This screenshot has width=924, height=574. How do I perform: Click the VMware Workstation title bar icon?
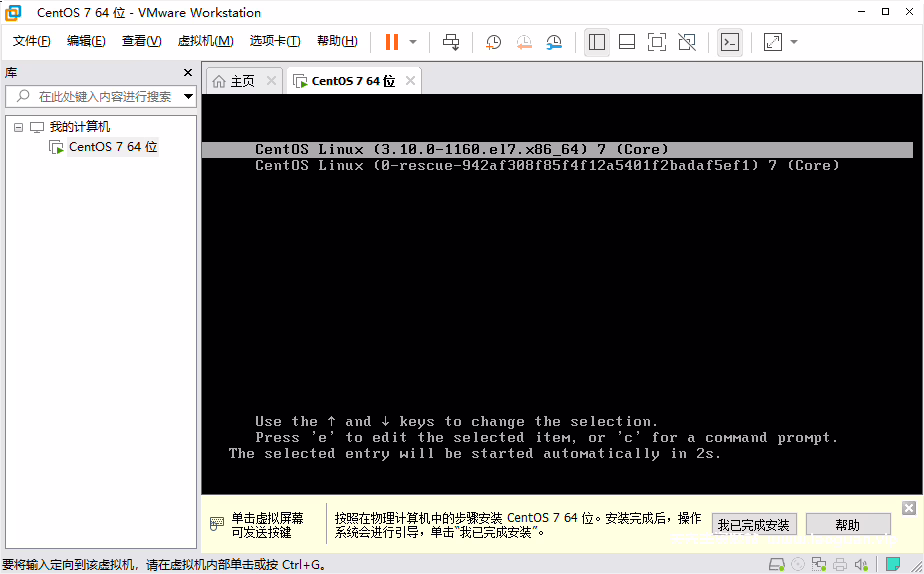point(13,12)
